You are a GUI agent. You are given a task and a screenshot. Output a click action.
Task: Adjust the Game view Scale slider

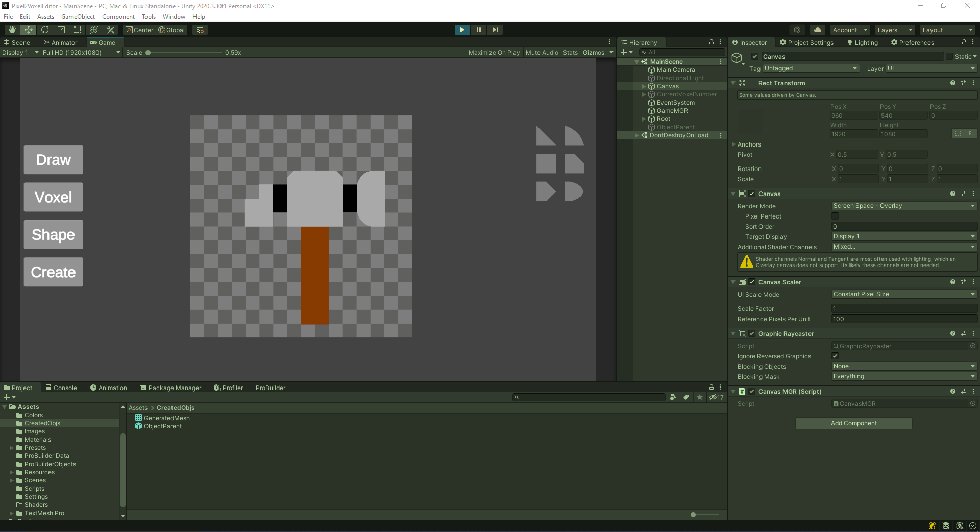pos(185,52)
